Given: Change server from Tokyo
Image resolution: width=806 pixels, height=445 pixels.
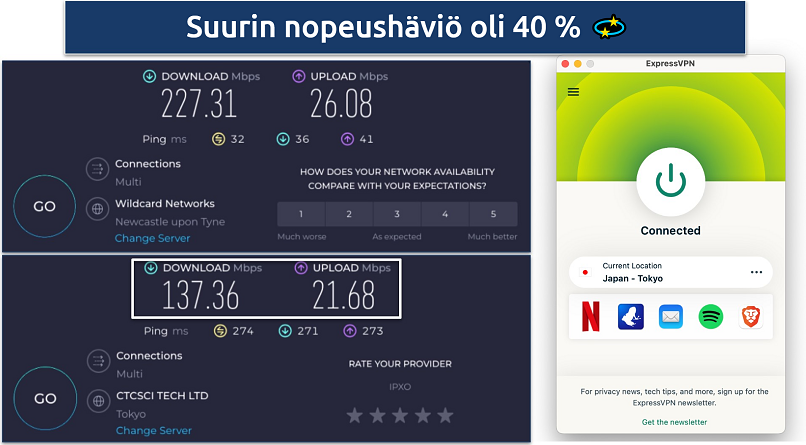Looking at the screenshot, I should tap(154, 431).
